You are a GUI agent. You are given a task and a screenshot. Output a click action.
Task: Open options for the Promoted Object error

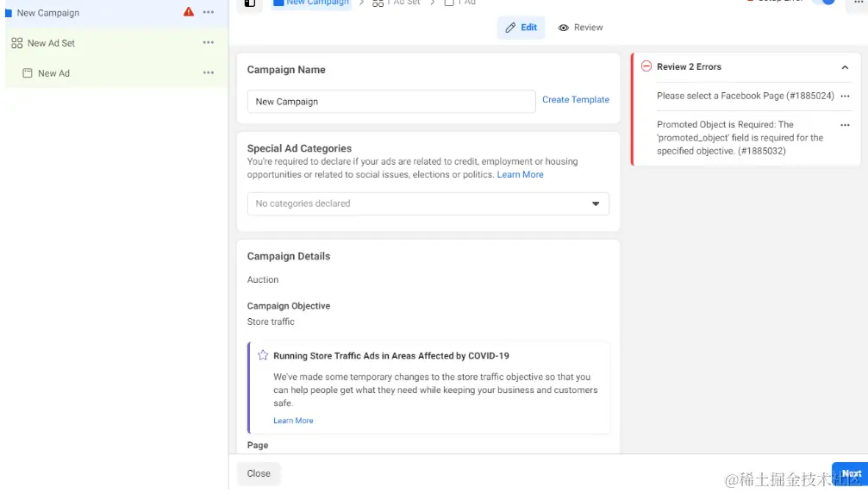845,125
